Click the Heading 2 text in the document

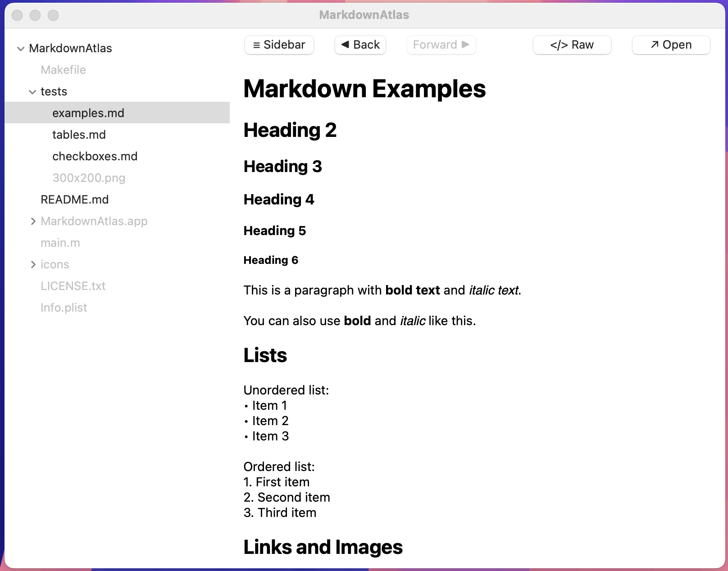pos(290,131)
